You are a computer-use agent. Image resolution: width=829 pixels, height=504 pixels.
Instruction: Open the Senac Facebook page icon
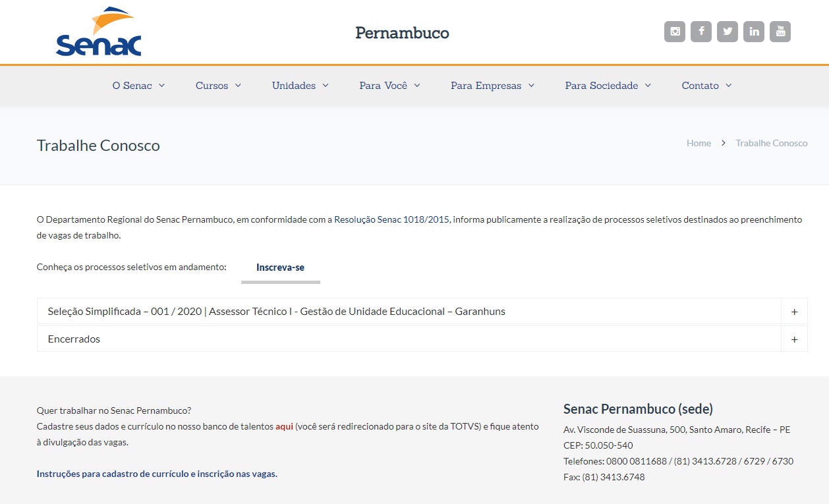pos(701,32)
